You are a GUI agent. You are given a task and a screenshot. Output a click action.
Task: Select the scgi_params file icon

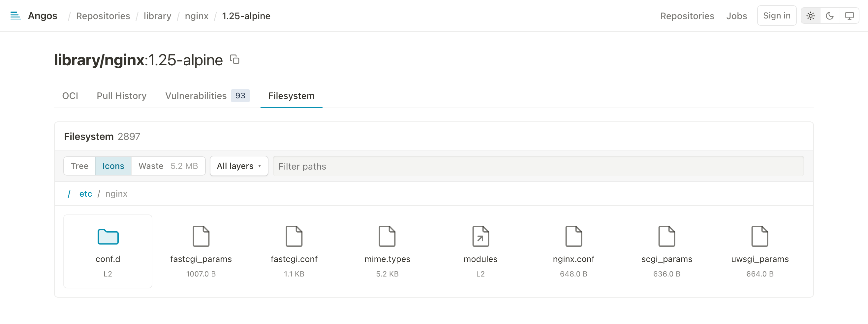pyautogui.click(x=666, y=236)
